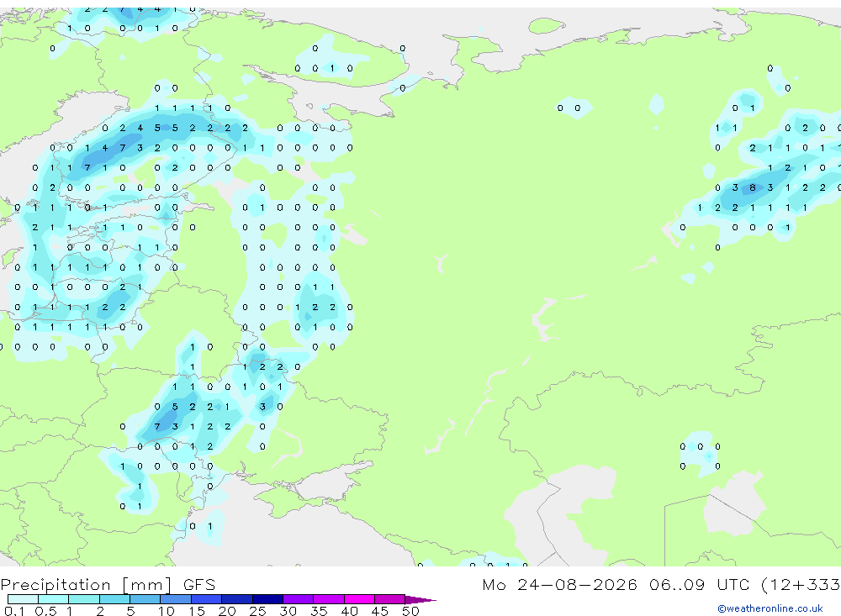
Task: Click the '0.5' legend scale label
Action: 45,611
